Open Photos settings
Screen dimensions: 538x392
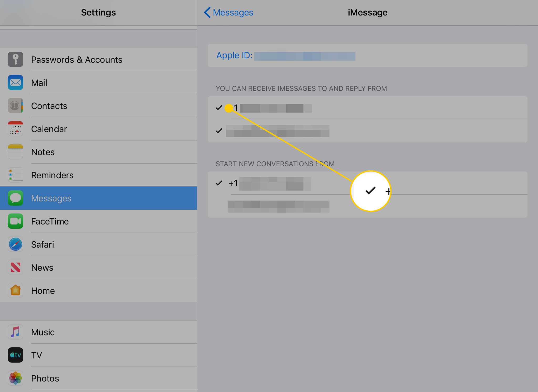pyautogui.click(x=99, y=378)
